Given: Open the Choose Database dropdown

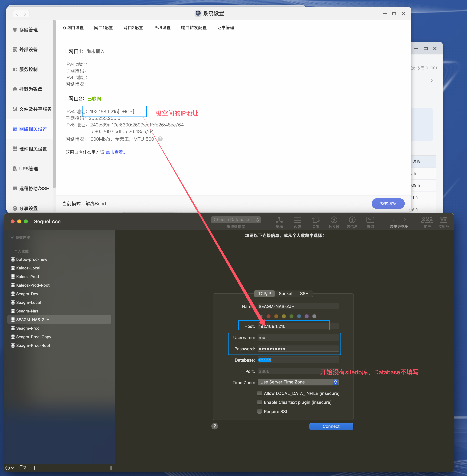Looking at the screenshot, I should point(236,220).
